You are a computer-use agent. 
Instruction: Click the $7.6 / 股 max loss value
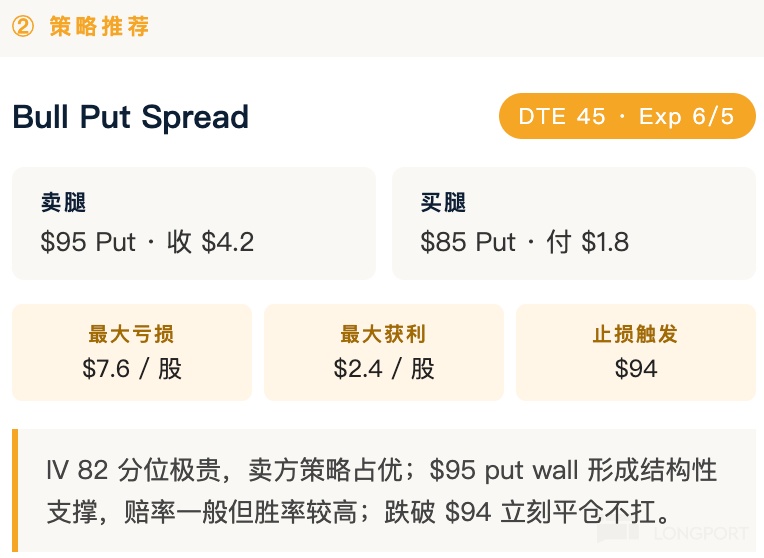[x=131, y=368]
